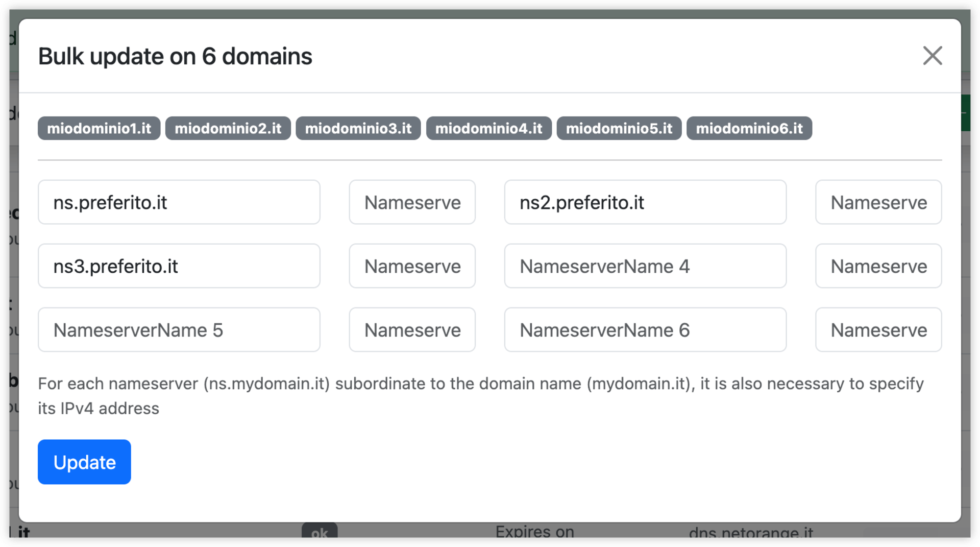
Task: Click the miodominio4.it domain tag
Action: (488, 128)
